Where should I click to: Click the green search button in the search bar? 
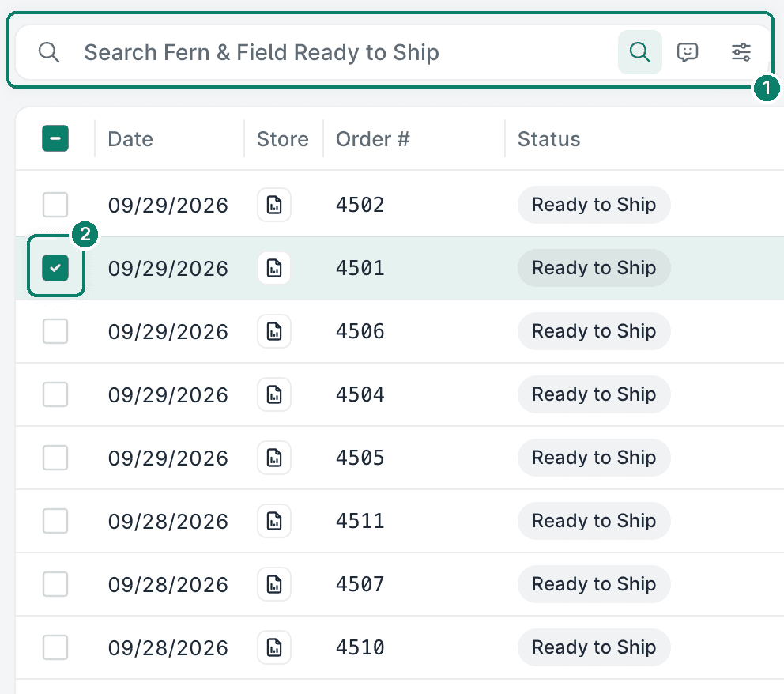click(x=640, y=52)
